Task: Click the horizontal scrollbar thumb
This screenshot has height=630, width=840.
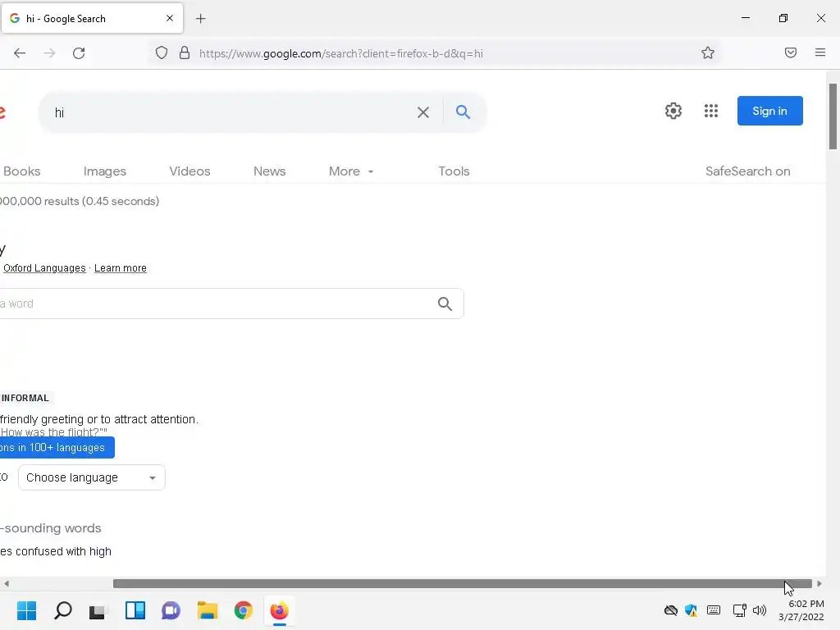Action: pos(463,583)
